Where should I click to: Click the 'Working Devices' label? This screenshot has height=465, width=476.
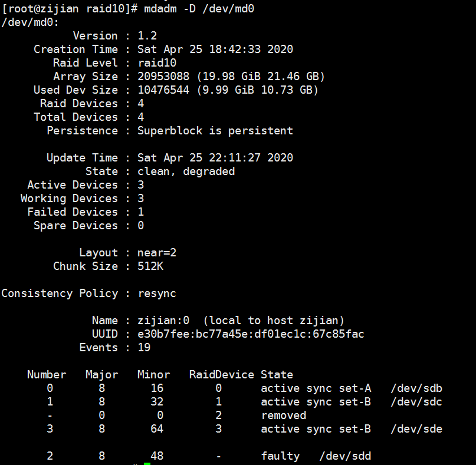[x=69, y=199]
